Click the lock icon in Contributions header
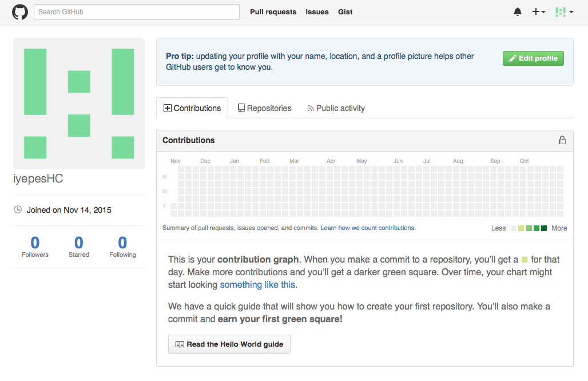 point(562,140)
